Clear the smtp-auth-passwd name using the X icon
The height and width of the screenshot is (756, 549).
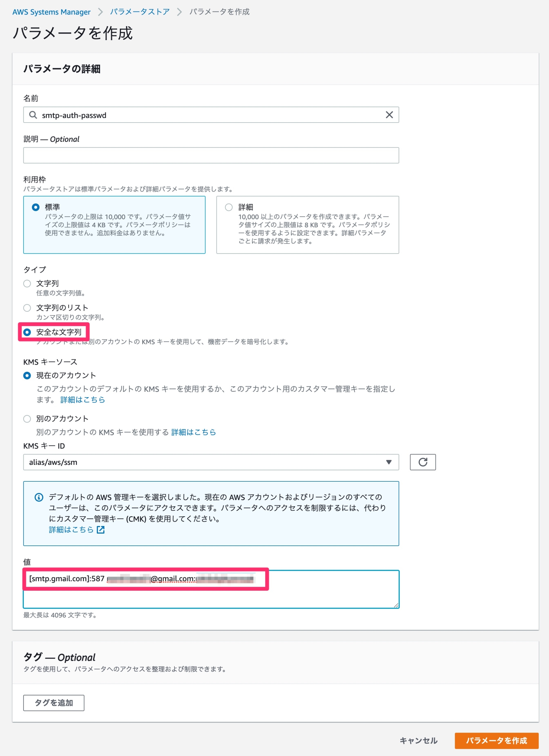coord(389,115)
